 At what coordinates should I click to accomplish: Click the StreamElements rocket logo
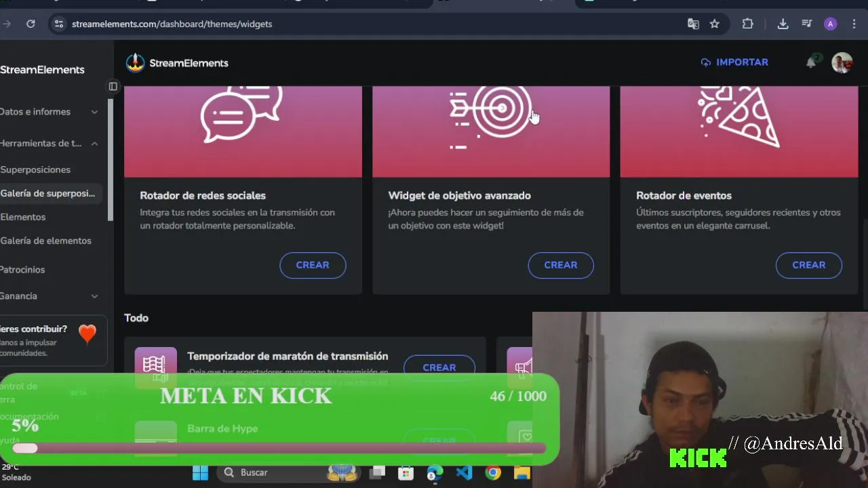click(136, 62)
